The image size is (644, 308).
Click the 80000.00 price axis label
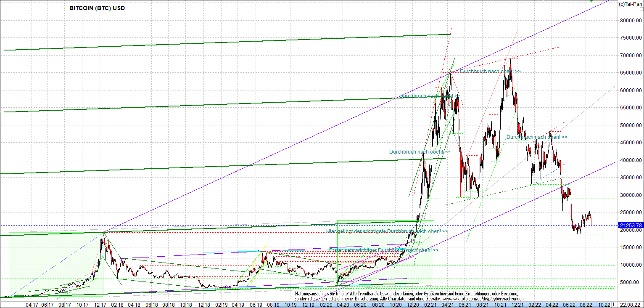click(x=631, y=20)
